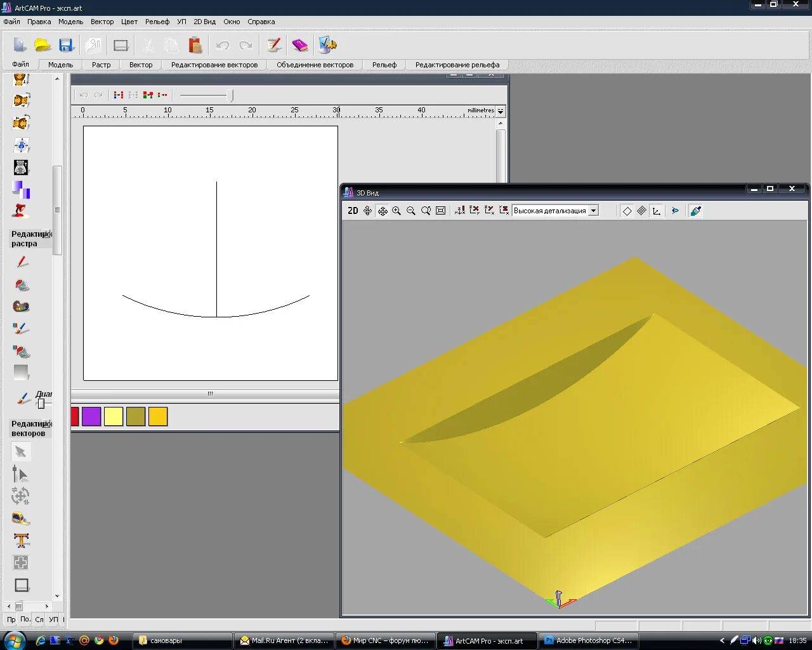Viewport: 812px width, 650px height.
Task: Switch to Редактирование векторов tab
Action: pyautogui.click(x=214, y=65)
